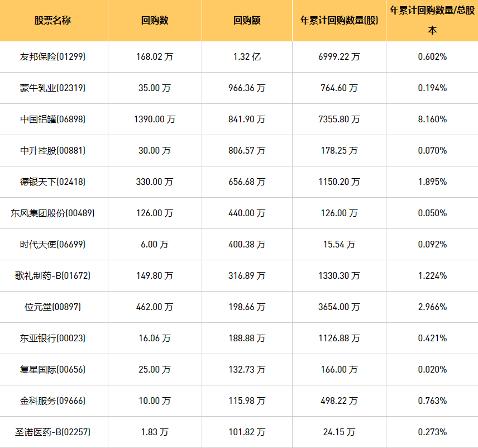Click the 168.02 万 buyback count cell
The image size is (478, 448).
point(155,57)
